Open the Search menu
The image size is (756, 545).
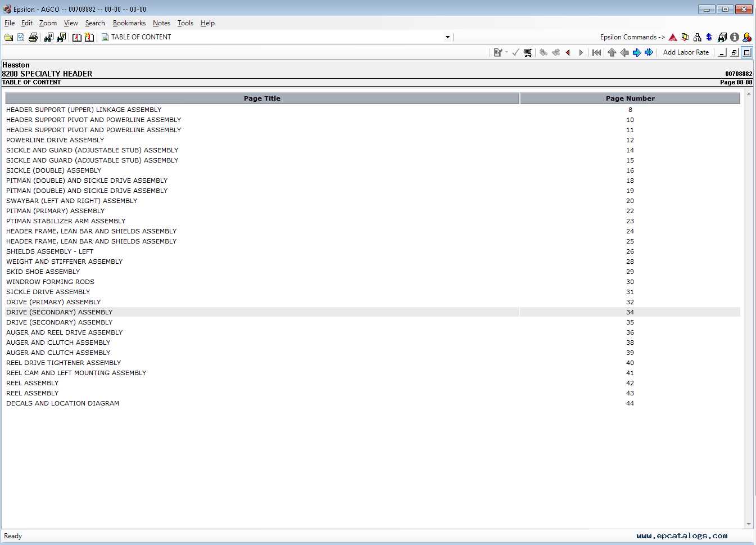pyautogui.click(x=95, y=23)
